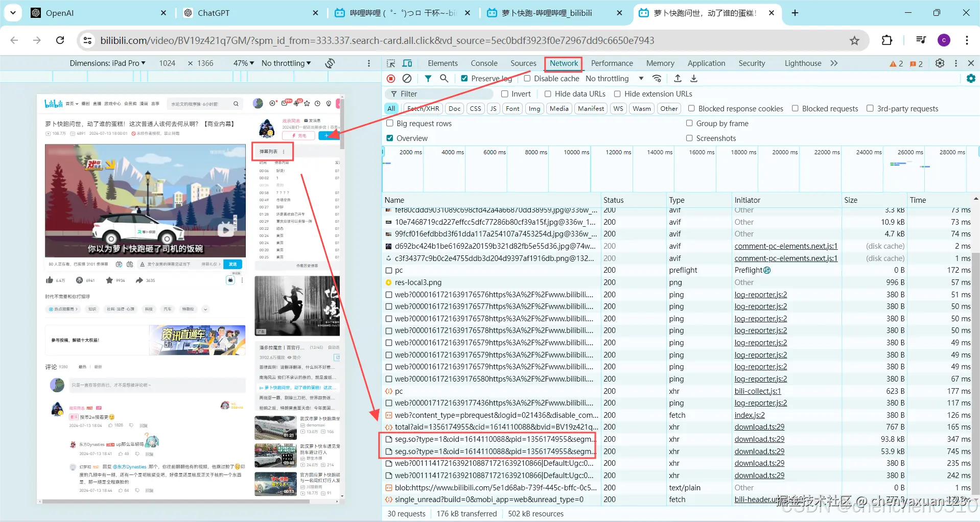Open the Performance tab
The height and width of the screenshot is (522, 980).
(x=612, y=63)
